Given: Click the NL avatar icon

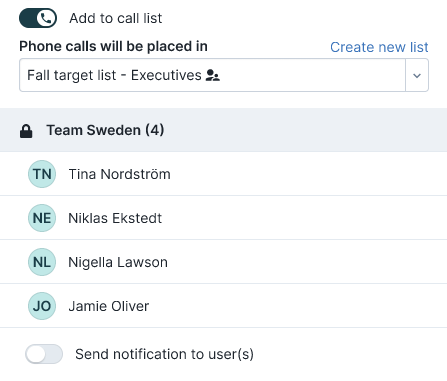Looking at the screenshot, I should [x=42, y=262].
